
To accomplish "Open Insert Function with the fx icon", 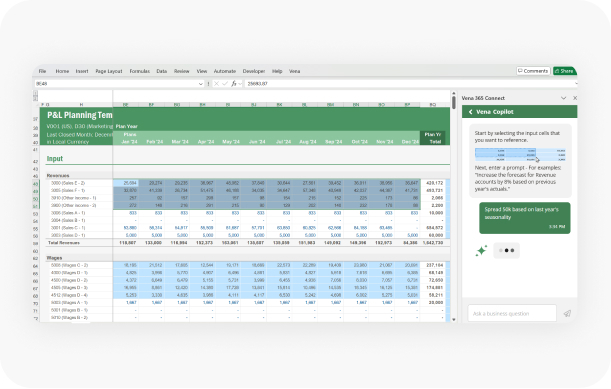I will pyautogui.click(x=234, y=84).
